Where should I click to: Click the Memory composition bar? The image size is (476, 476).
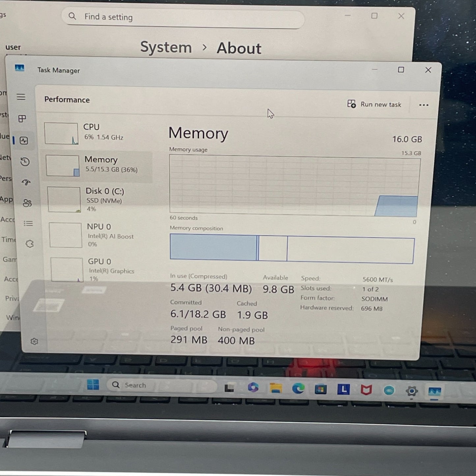point(292,248)
